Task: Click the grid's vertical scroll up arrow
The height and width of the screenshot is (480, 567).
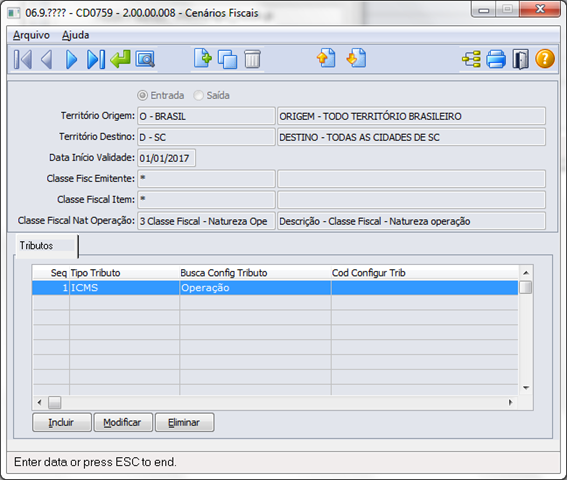Action: (526, 273)
